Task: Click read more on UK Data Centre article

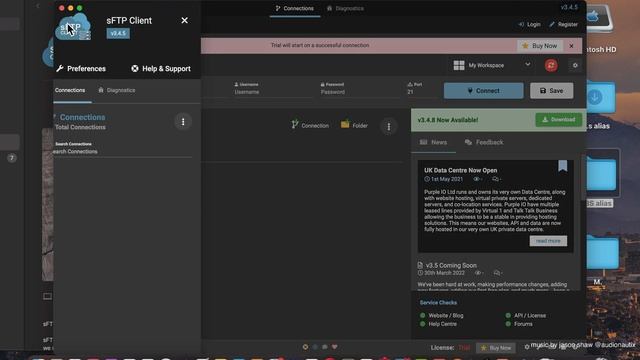Action: click(548, 241)
